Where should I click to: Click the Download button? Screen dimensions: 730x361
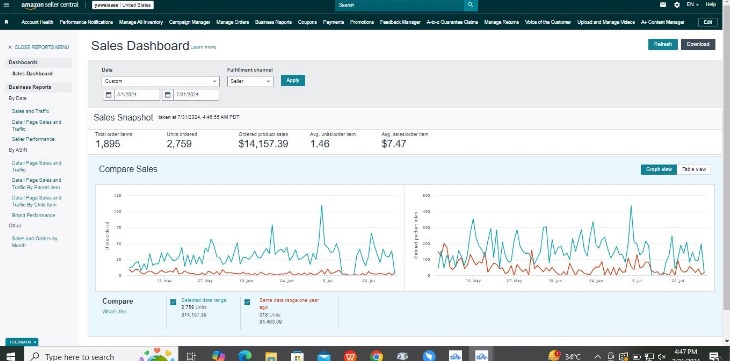point(698,44)
